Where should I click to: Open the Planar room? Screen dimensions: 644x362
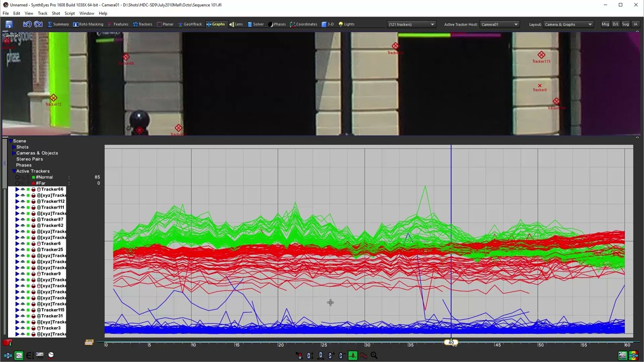point(165,24)
